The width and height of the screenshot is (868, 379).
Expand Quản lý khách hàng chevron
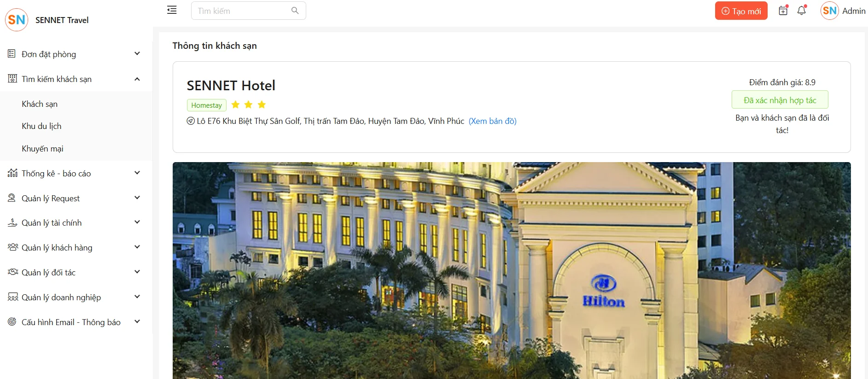(137, 247)
